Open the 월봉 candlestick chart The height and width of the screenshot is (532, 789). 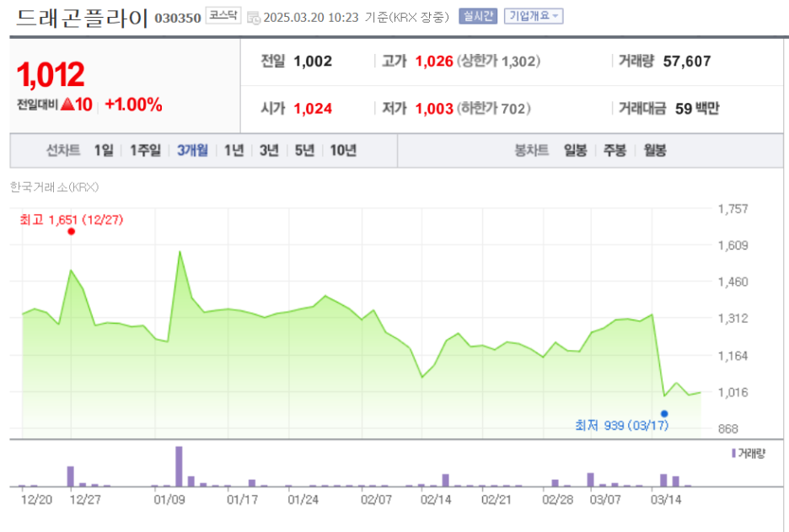655,150
